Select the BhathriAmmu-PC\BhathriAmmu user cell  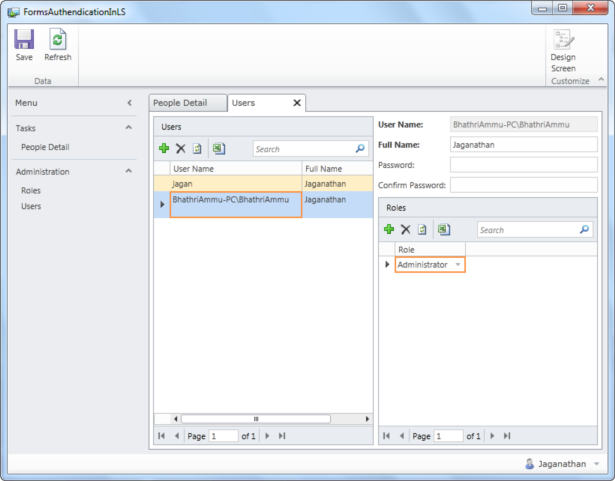[x=236, y=204]
